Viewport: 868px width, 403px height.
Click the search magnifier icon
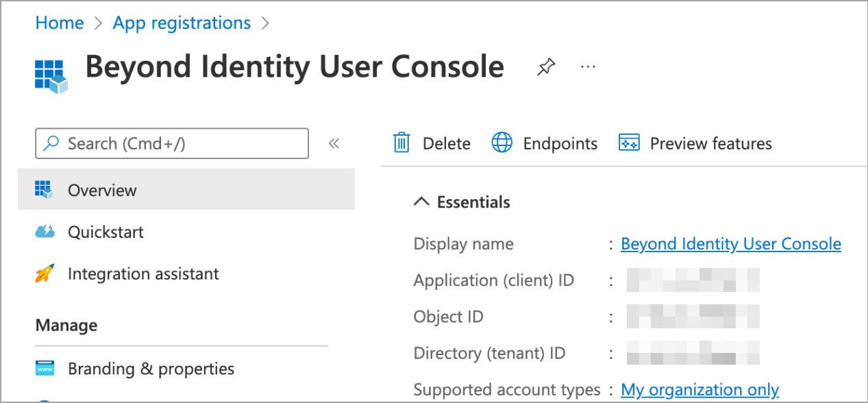pos(51,143)
